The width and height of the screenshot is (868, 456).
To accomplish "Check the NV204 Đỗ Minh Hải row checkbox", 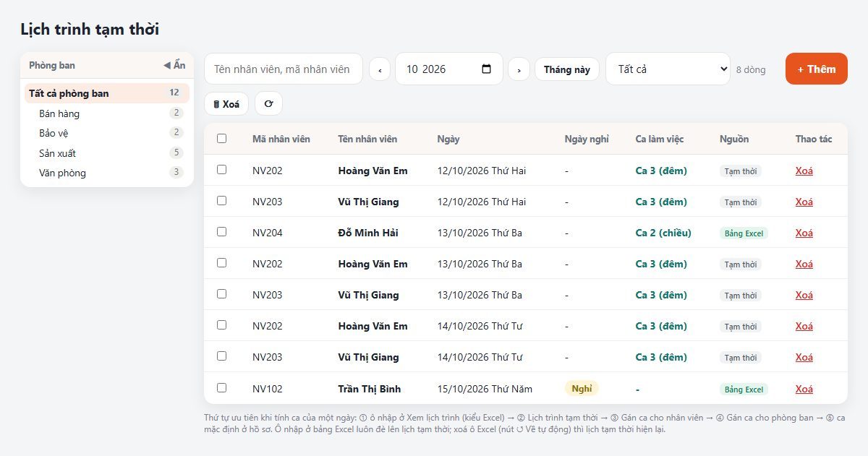I will (221, 232).
